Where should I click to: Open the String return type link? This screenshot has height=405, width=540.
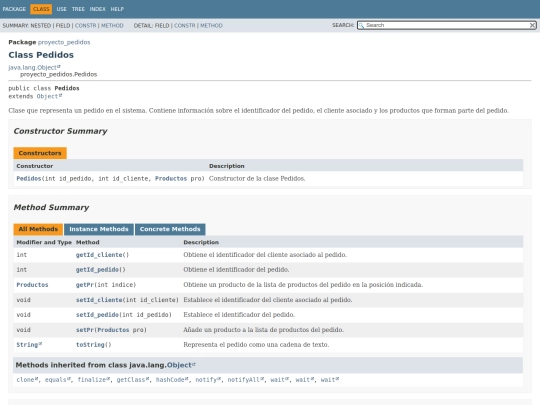tap(29, 345)
